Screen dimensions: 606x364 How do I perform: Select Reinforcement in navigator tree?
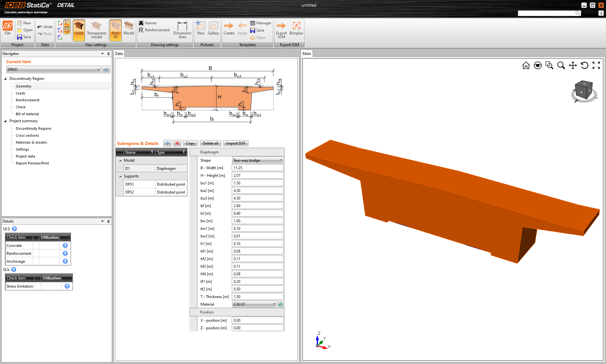27,100
